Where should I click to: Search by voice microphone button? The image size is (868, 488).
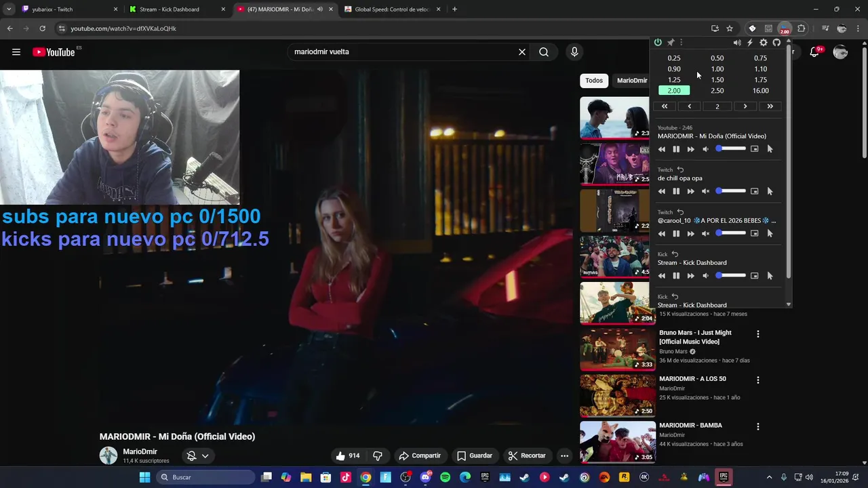574,52
